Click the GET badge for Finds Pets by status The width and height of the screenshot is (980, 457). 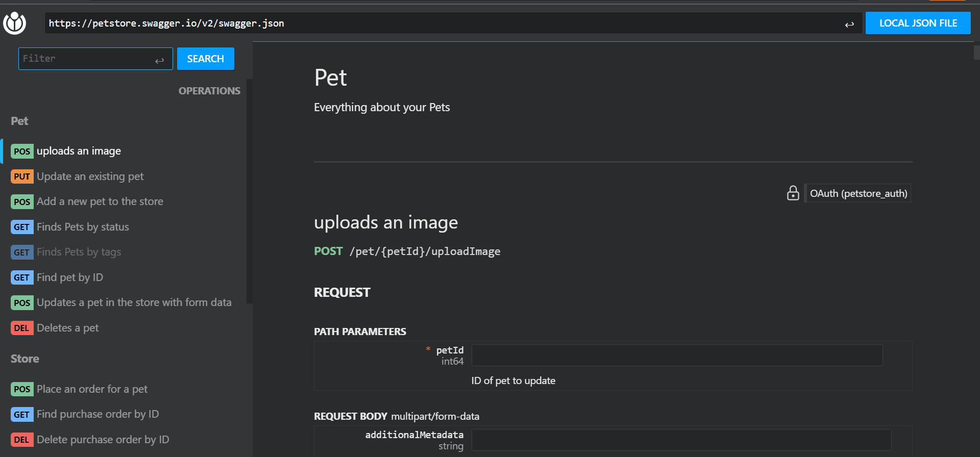[x=22, y=227]
